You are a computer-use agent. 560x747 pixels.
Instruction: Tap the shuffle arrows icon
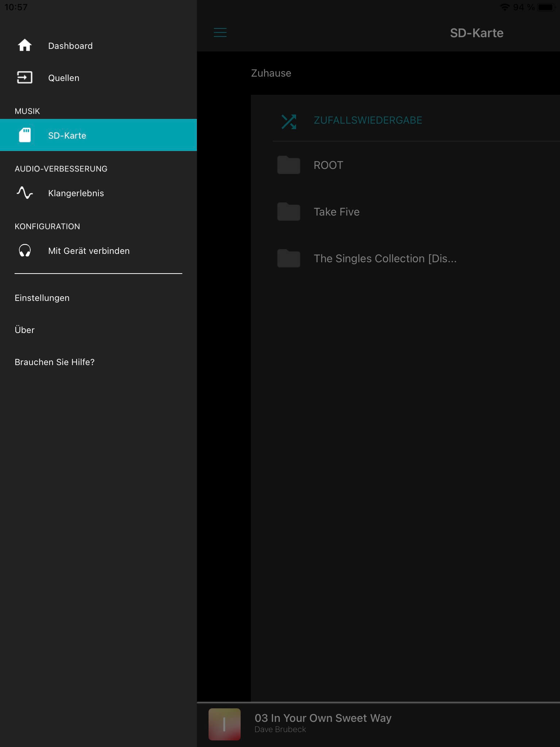tap(289, 121)
